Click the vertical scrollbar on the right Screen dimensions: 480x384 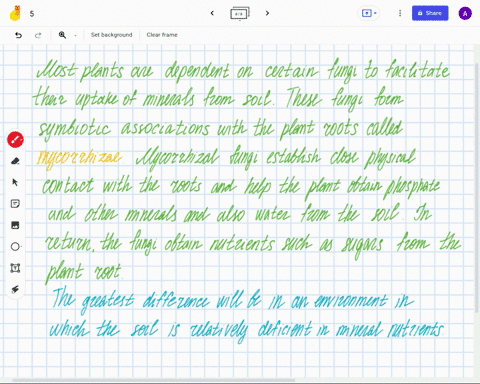[477, 187]
